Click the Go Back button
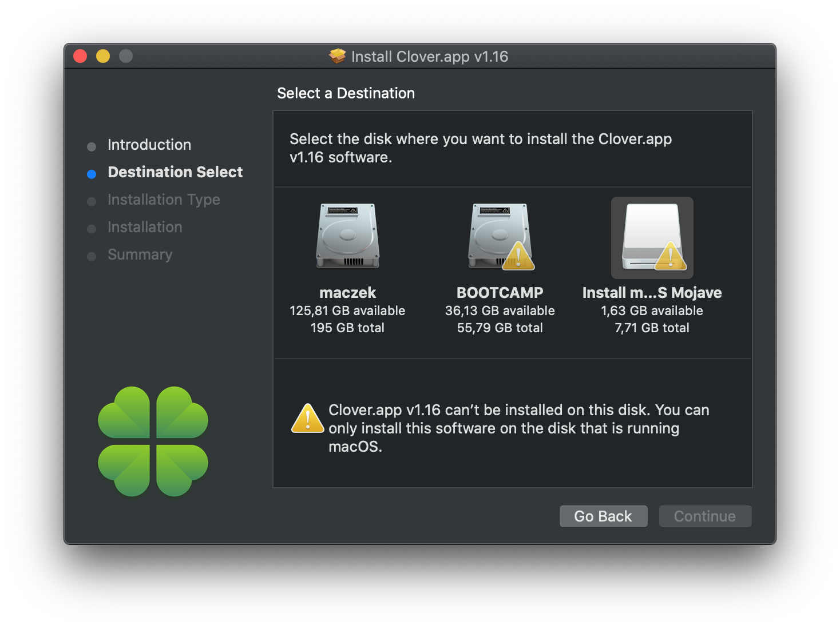840x629 pixels. tap(603, 516)
